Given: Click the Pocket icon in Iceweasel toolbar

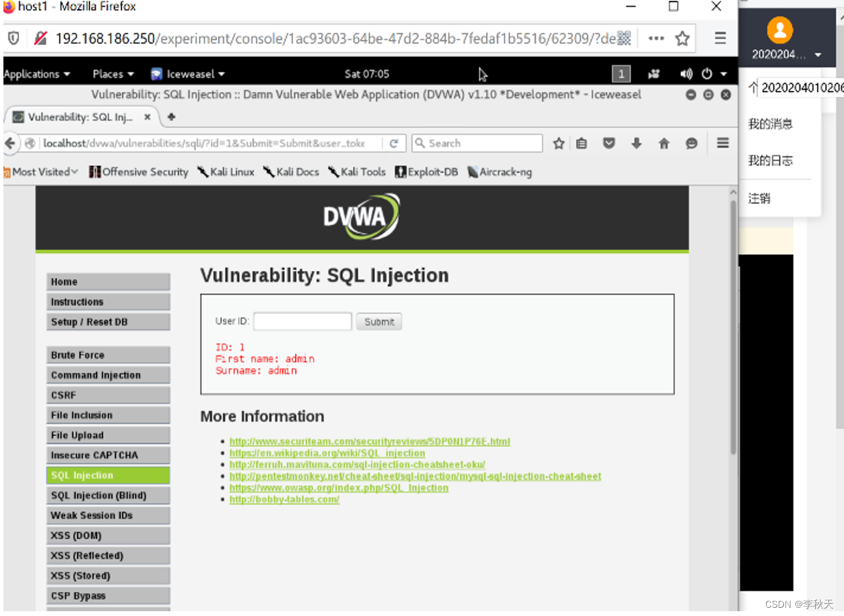Looking at the screenshot, I should coord(609,143).
